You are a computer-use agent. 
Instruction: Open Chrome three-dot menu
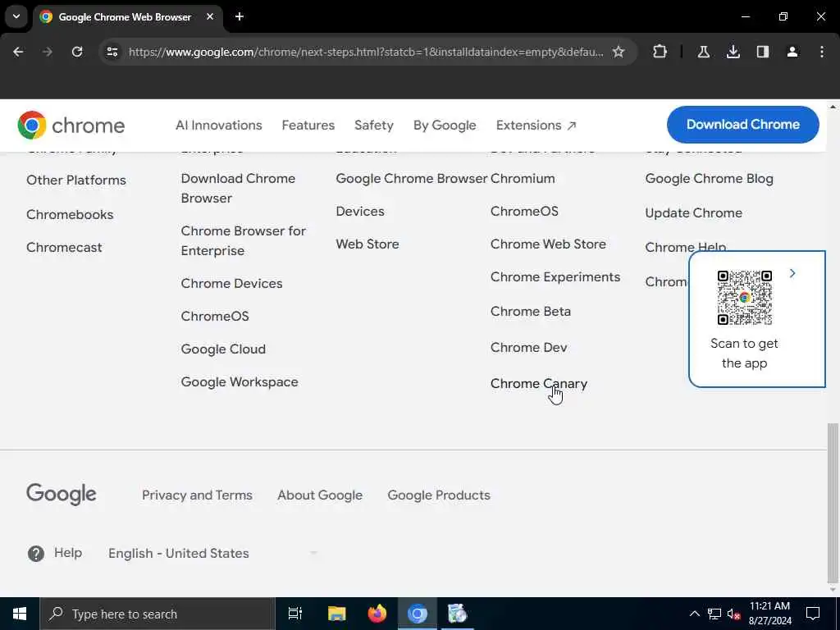point(822,52)
